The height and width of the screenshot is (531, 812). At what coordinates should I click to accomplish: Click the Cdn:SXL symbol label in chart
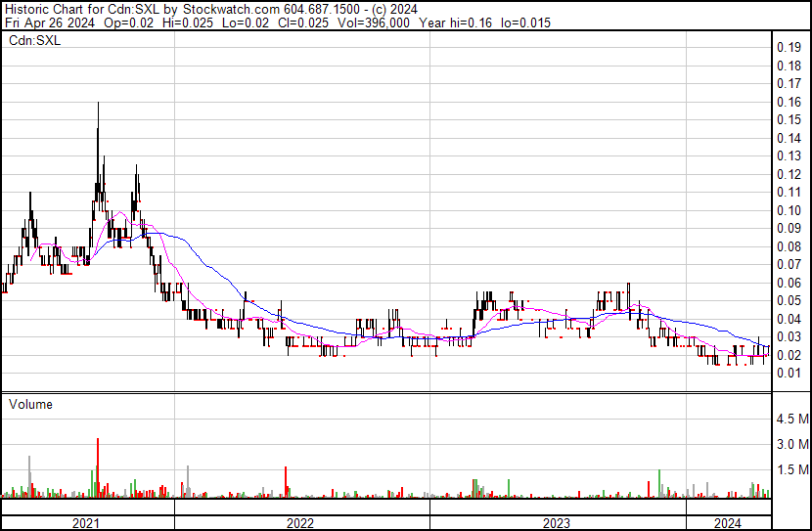[34, 40]
